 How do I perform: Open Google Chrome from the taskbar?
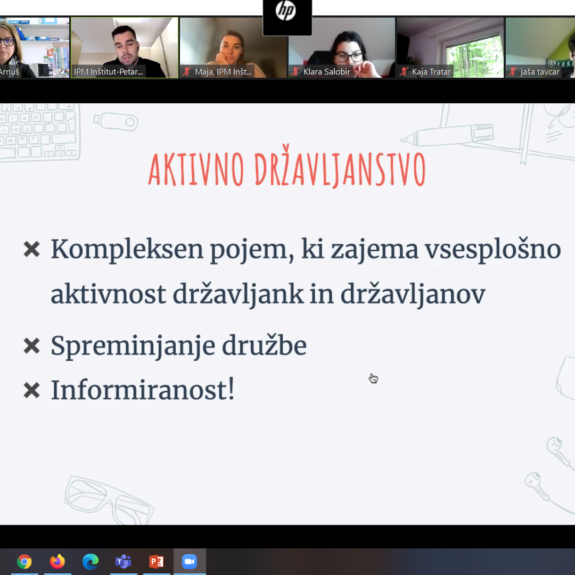click(x=24, y=561)
